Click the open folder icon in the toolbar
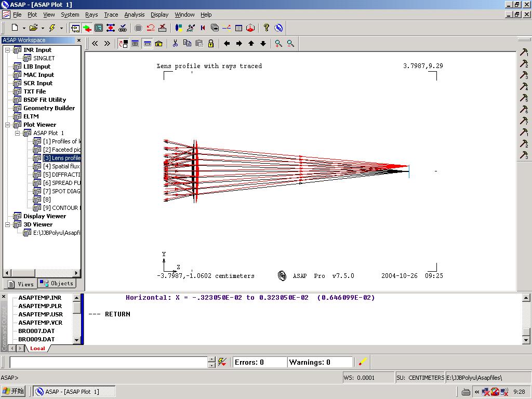The height and width of the screenshot is (399, 532). click(x=33, y=28)
